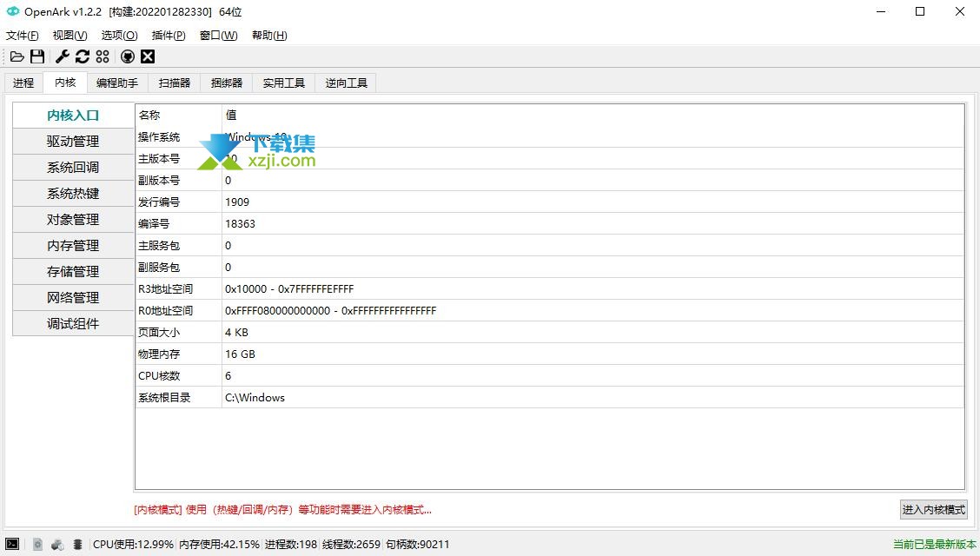Screen dimensions: 980x556
Task: Click the CPU核数 value 6
Action: pyautogui.click(x=228, y=376)
